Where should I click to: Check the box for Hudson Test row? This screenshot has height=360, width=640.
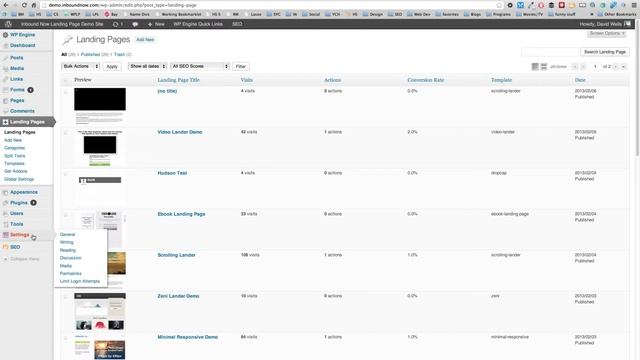(x=65, y=174)
